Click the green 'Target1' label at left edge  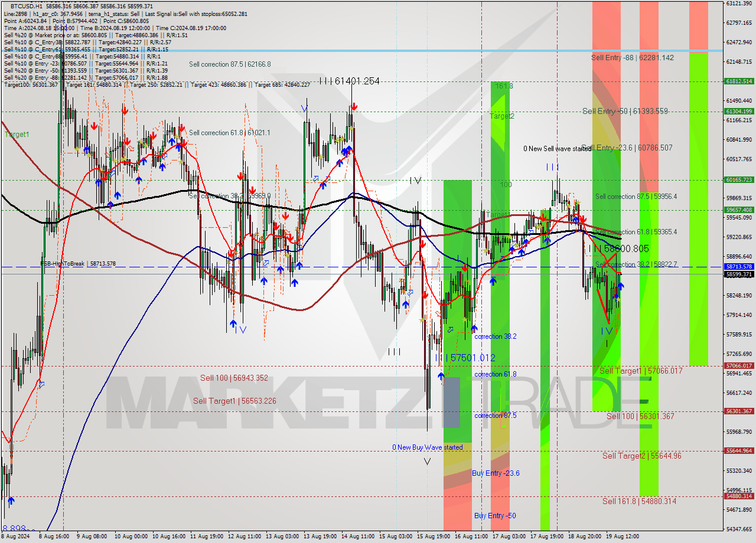coord(17,135)
